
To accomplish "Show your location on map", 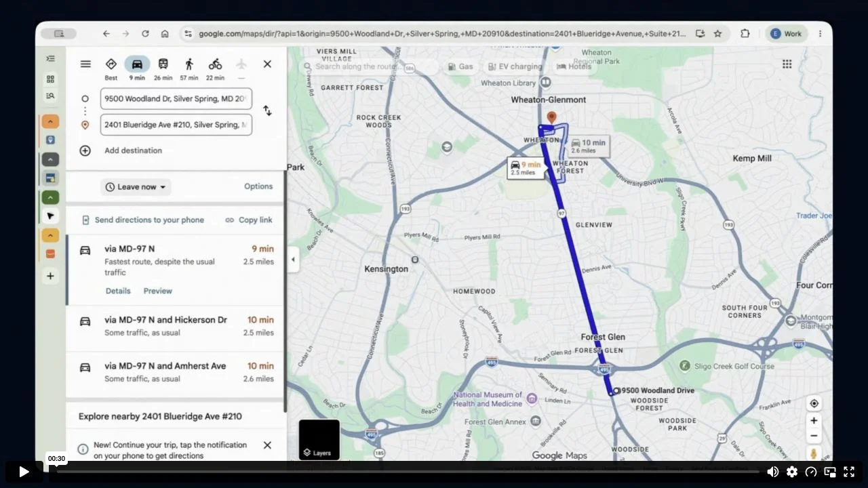I will (814, 403).
